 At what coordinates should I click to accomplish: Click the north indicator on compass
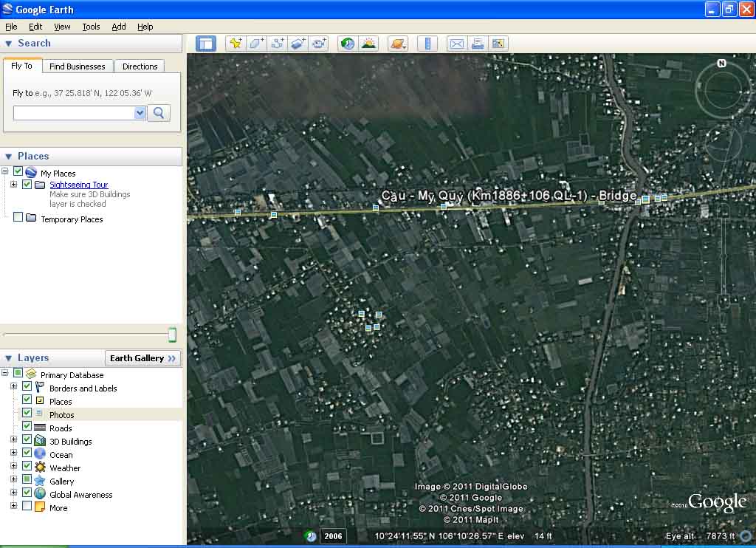(721, 64)
